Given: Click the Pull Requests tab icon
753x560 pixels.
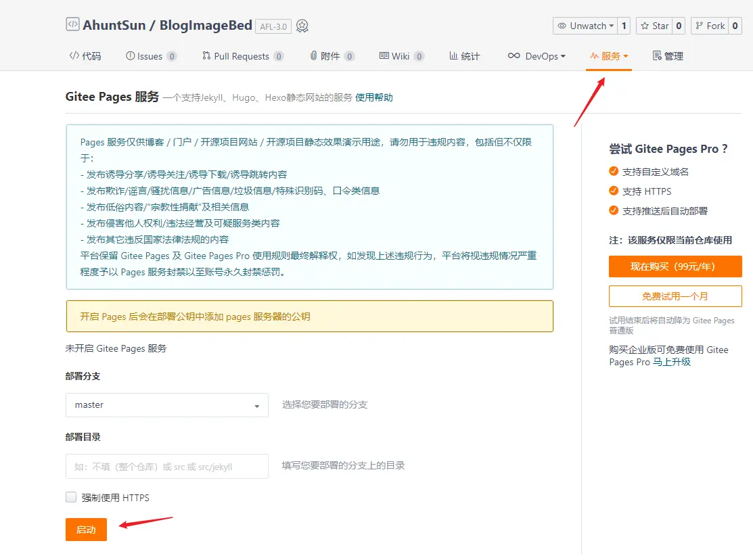Looking at the screenshot, I should pyautogui.click(x=206, y=55).
